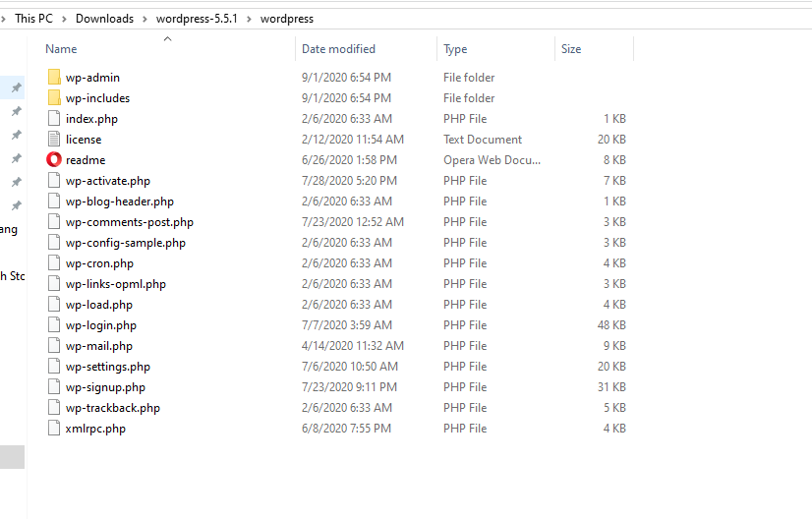Select wp-load.php file name
This screenshot has width=812, height=519.
tap(99, 305)
